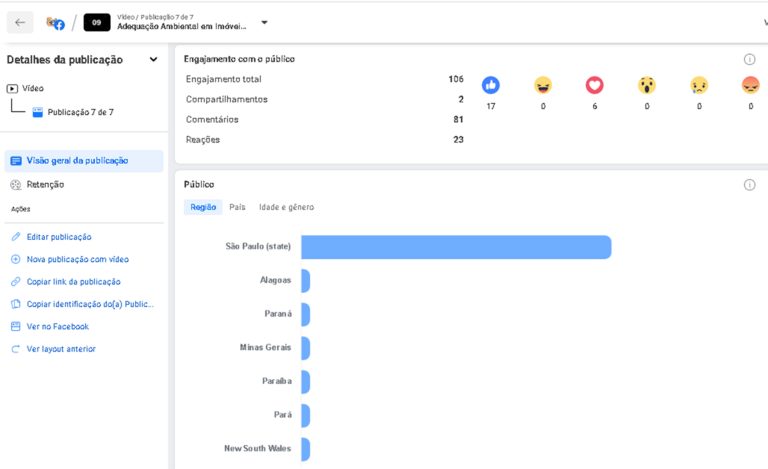Expand the video title dropdown arrow
This screenshot has width=768, height=469.
coord(264,23)
